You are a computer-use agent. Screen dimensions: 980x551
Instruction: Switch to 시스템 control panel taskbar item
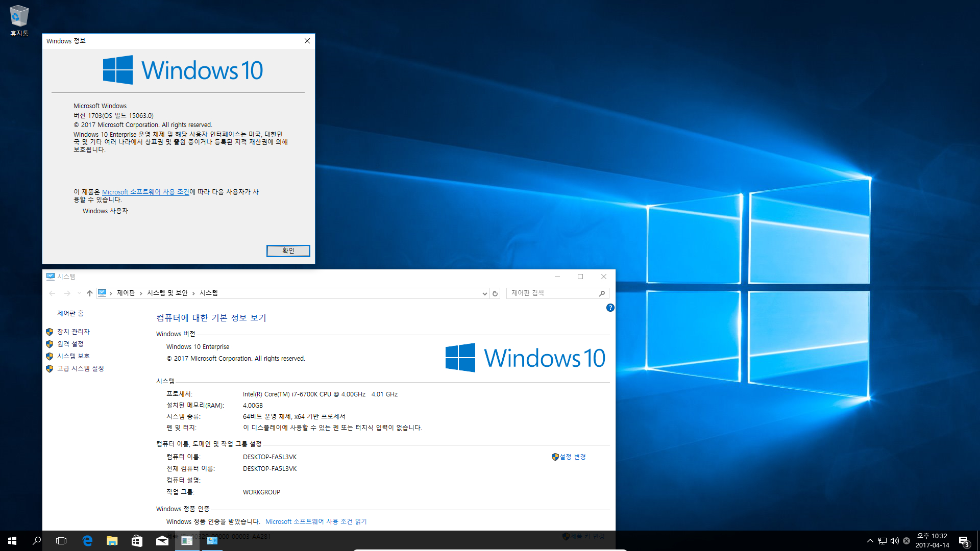click(212, 541)
